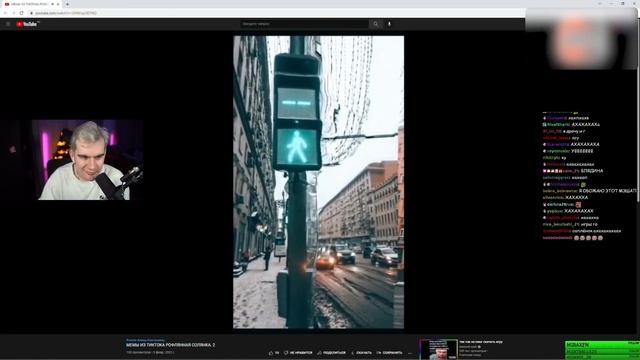Open the three-dot more actions menu
The width and height of the screenshot is (640, 360).
(x=410, y=353)
